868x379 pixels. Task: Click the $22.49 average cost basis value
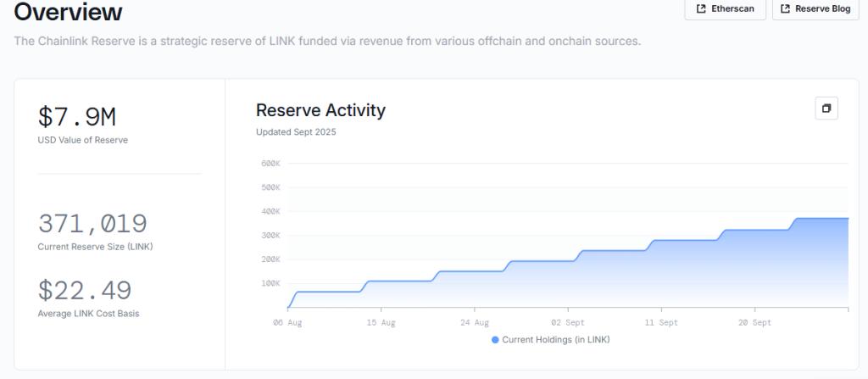[85, 291]
